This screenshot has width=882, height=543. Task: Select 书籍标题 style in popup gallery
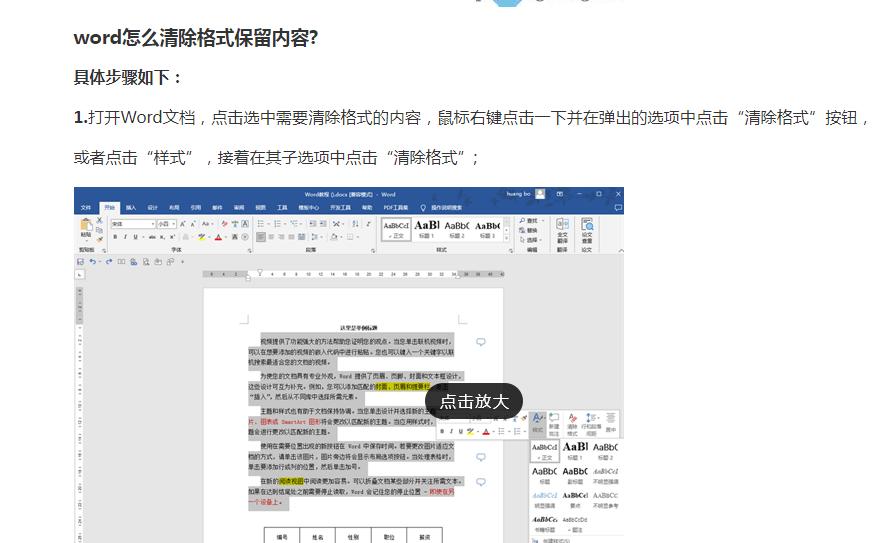[544, 524]
